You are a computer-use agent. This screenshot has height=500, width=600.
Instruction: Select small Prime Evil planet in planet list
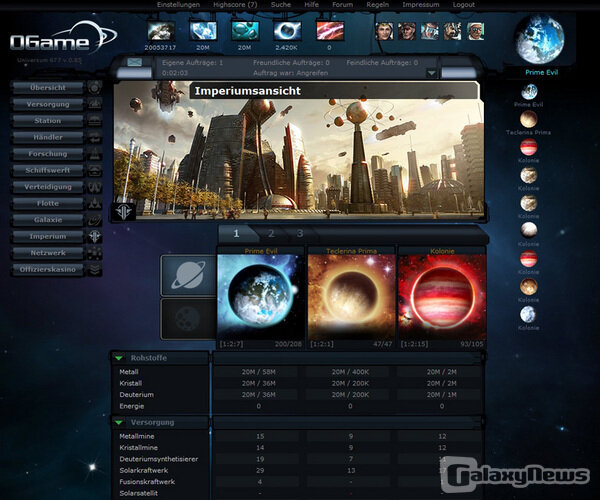[529, 92]
